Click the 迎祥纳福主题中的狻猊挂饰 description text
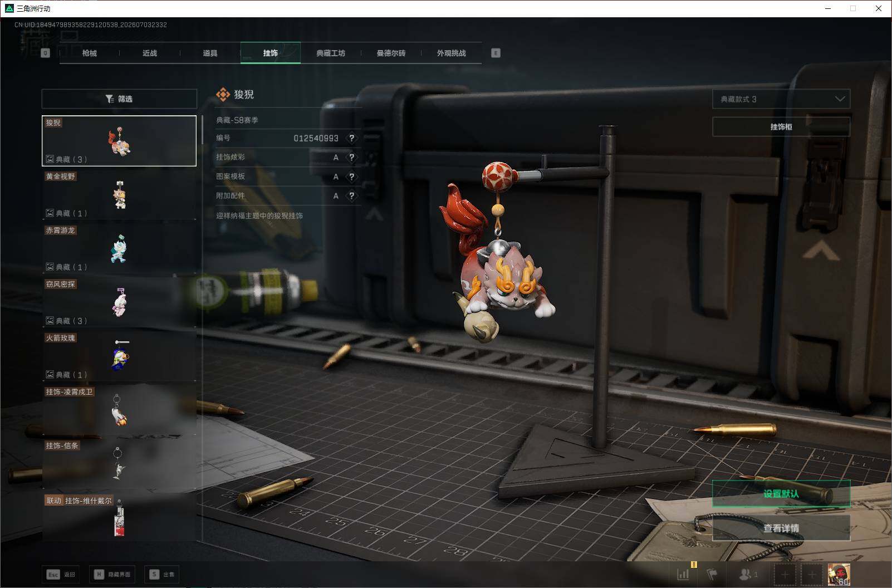The width and height of the screenshot is (892, 588). 259,215
